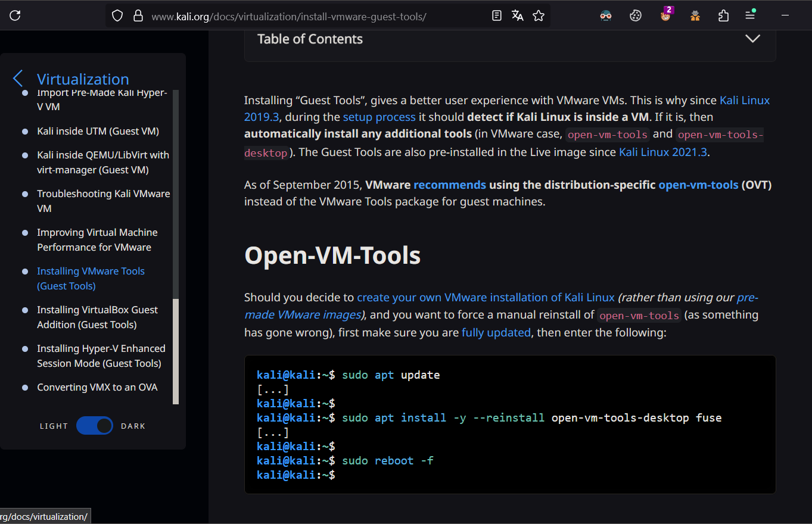
Task: Follow the fully updated link
Action: point(496,332)
